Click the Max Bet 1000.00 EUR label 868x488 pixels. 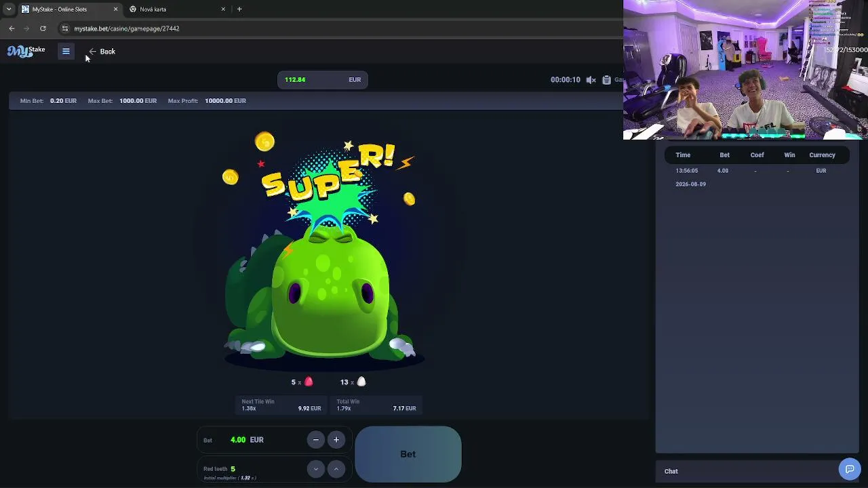click(122, 101)
